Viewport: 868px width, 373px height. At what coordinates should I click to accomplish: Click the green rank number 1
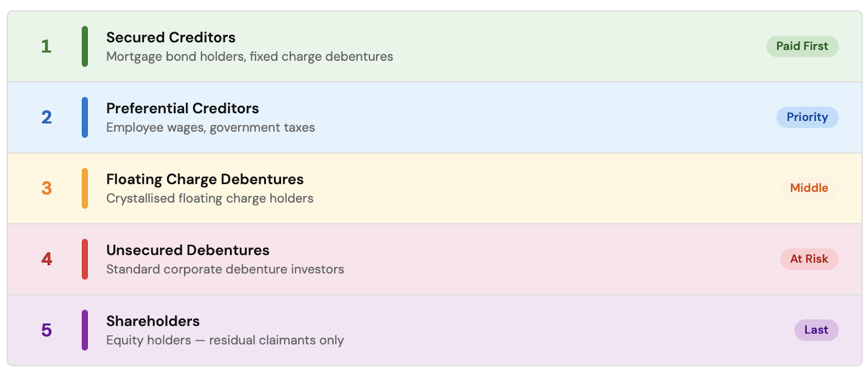(x=46, y=47)
